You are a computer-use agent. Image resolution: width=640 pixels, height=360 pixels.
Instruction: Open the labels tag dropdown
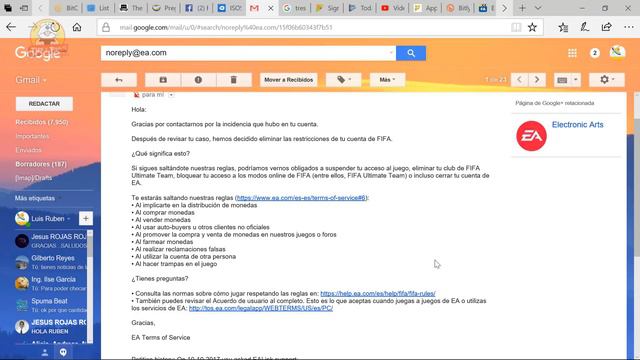click(344, 80)
